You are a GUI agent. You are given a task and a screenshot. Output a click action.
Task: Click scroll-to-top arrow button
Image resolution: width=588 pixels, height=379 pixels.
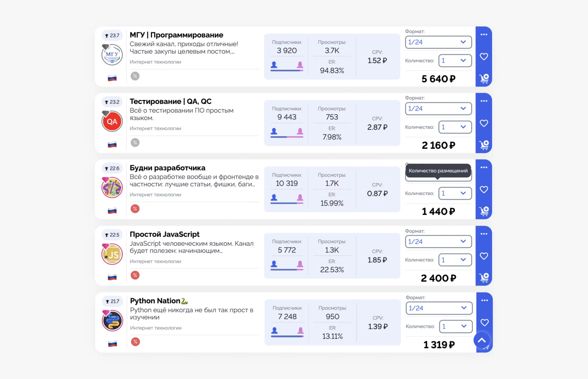tap(482, 340)
